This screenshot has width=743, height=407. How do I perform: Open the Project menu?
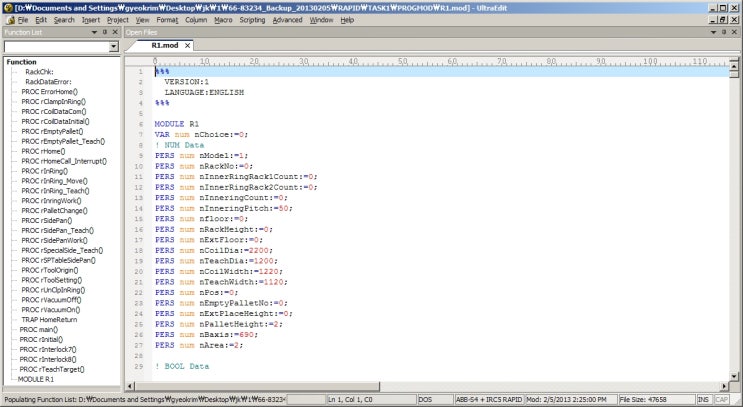pyautogui.click(x=118, y=20)
